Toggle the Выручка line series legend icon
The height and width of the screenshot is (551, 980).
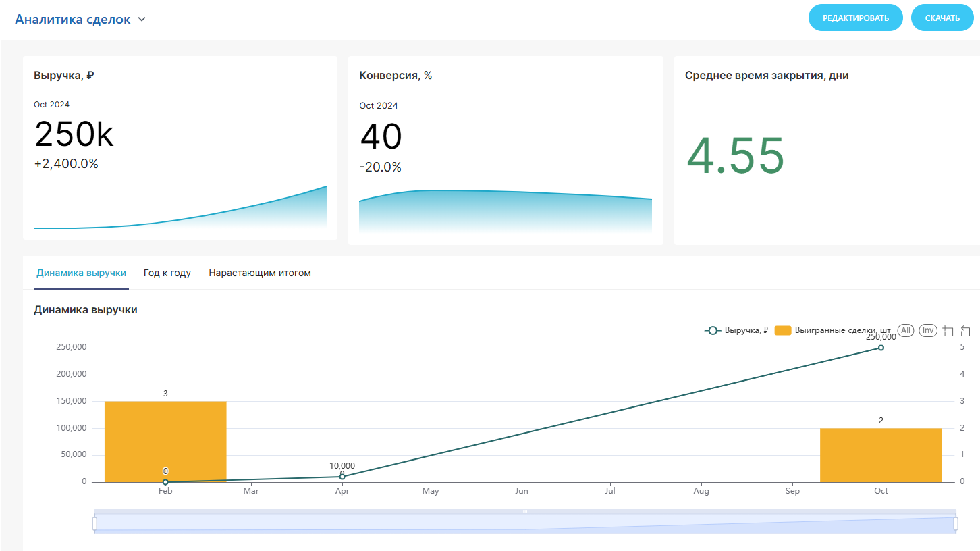click(712, 331)
